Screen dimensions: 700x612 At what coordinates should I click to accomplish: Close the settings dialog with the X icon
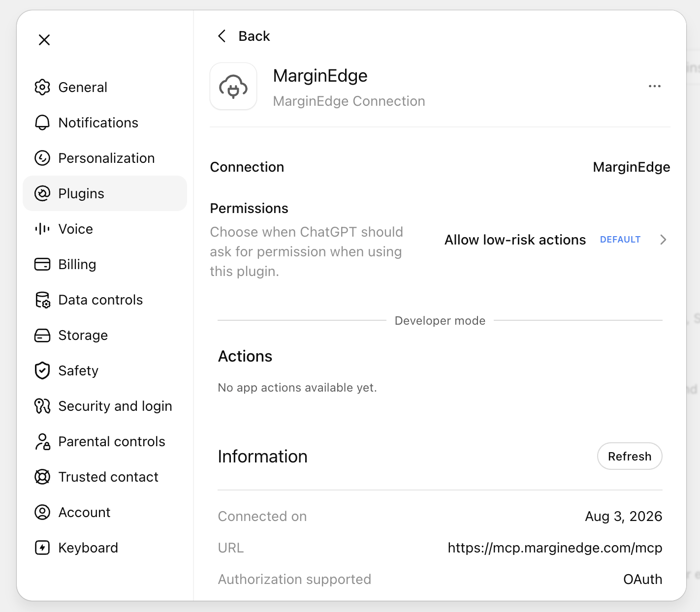[44, 40]
